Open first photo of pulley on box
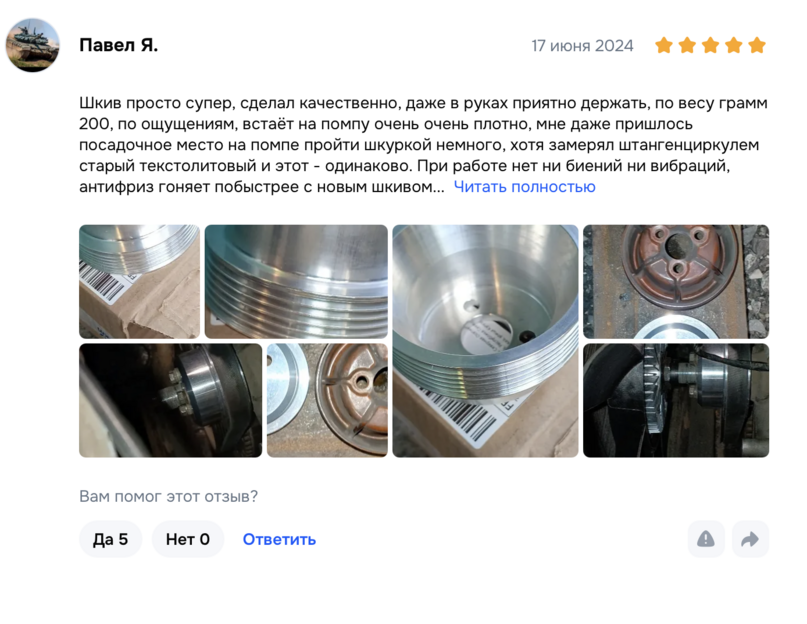 [139, 282]
